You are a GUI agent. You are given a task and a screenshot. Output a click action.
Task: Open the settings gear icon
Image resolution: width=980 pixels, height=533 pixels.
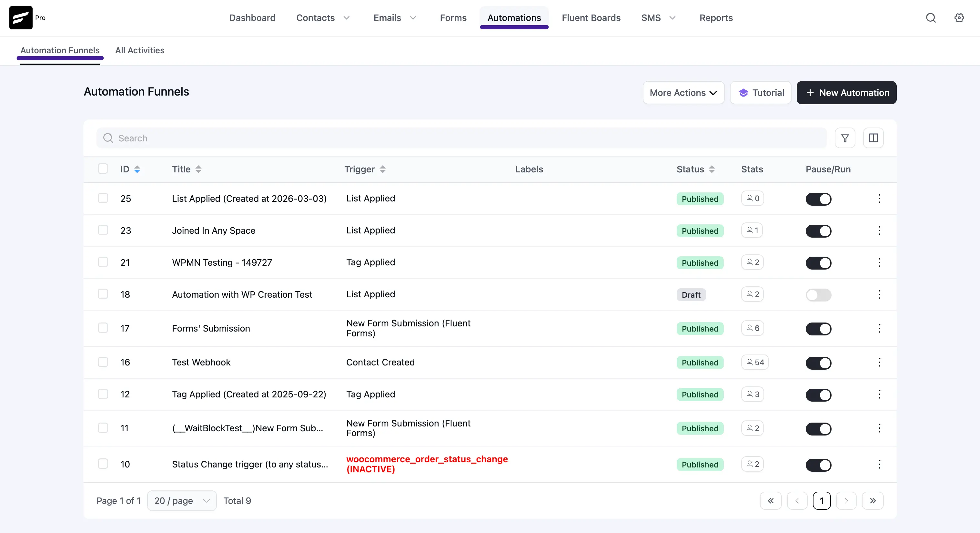point(959,18)
